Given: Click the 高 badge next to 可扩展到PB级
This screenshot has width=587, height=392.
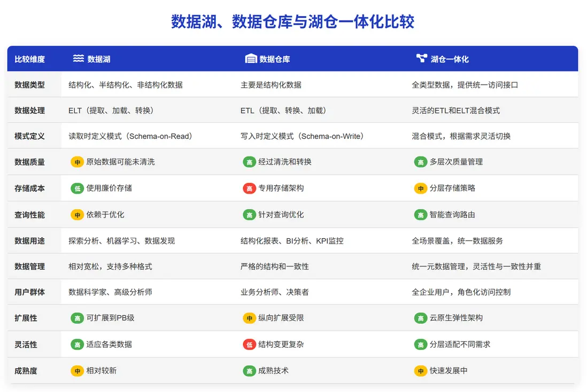Looking at the screenshot, I should coord(77,318).
